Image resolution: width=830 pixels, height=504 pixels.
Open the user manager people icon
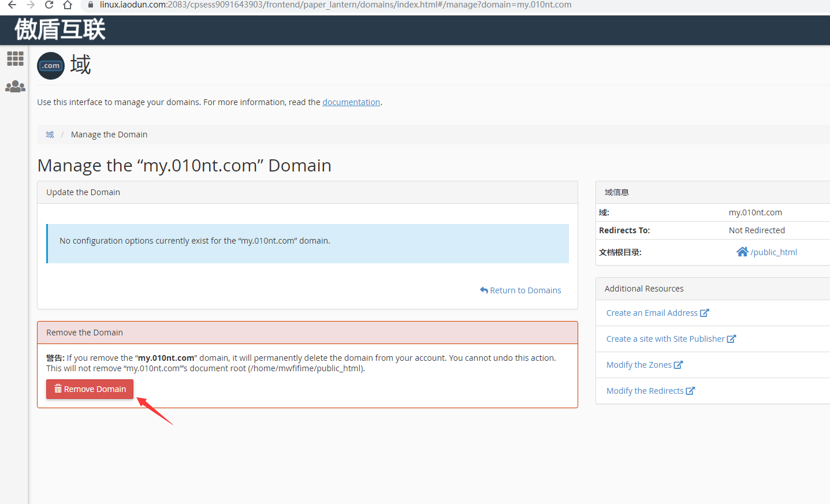pyautogui.click(x=15, y=87)
